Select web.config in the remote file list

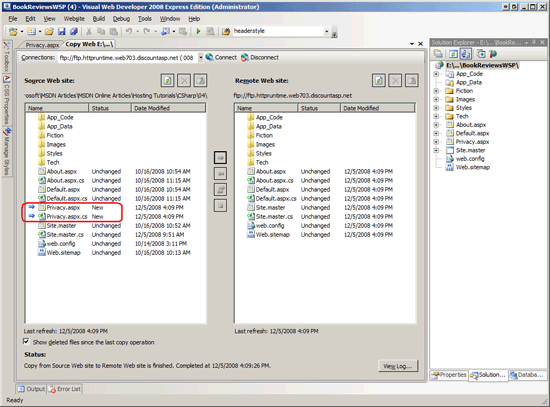(270, 226)
